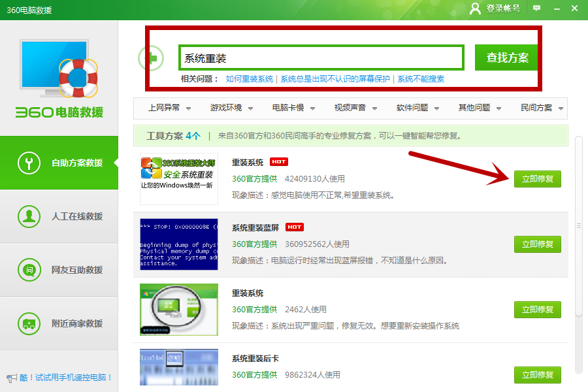Open the blue screen STOP error thumbnail
The image size is (588, 392).
179,244
